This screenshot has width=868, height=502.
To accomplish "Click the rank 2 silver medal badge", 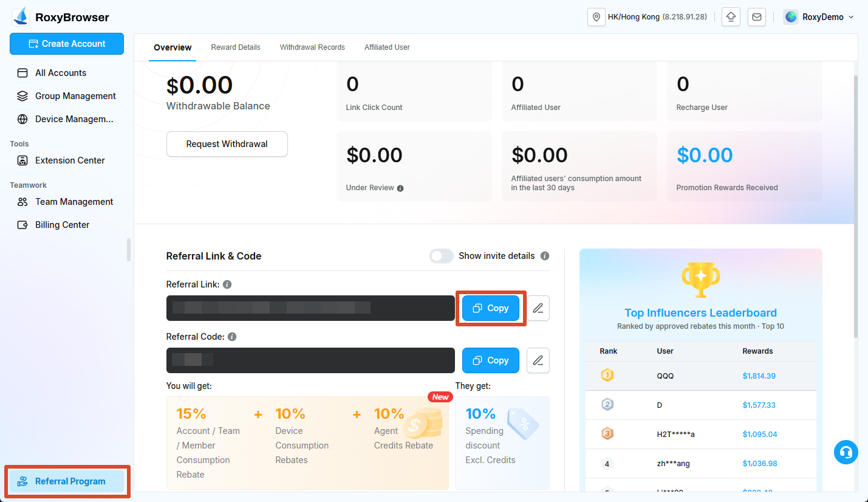I will point(607,405).
